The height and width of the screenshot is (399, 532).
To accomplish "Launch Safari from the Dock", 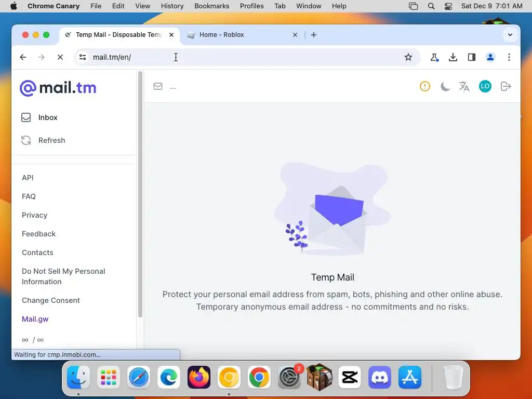I will [138, 377].
